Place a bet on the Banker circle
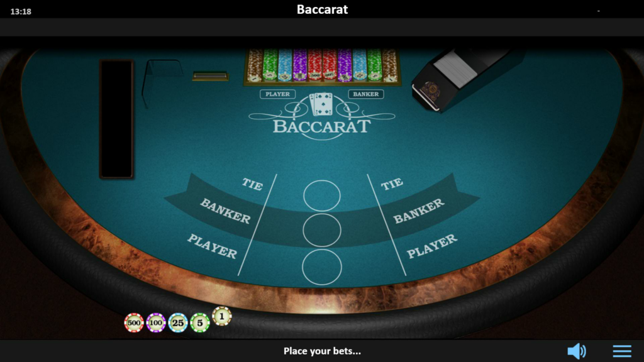Viewport: 644px width, 362px height. 322,230
